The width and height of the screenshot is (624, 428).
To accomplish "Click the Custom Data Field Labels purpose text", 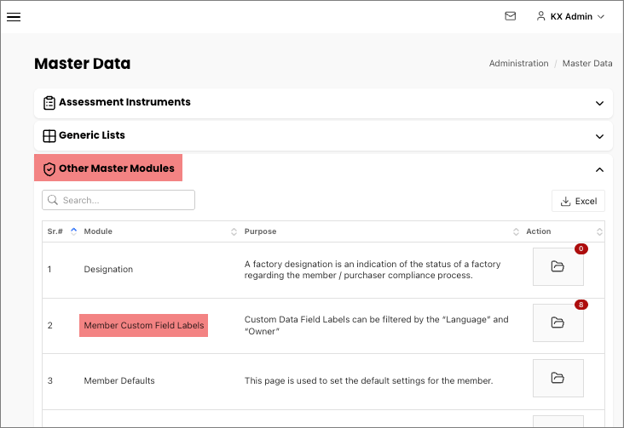I will click(x=376, y=325).
